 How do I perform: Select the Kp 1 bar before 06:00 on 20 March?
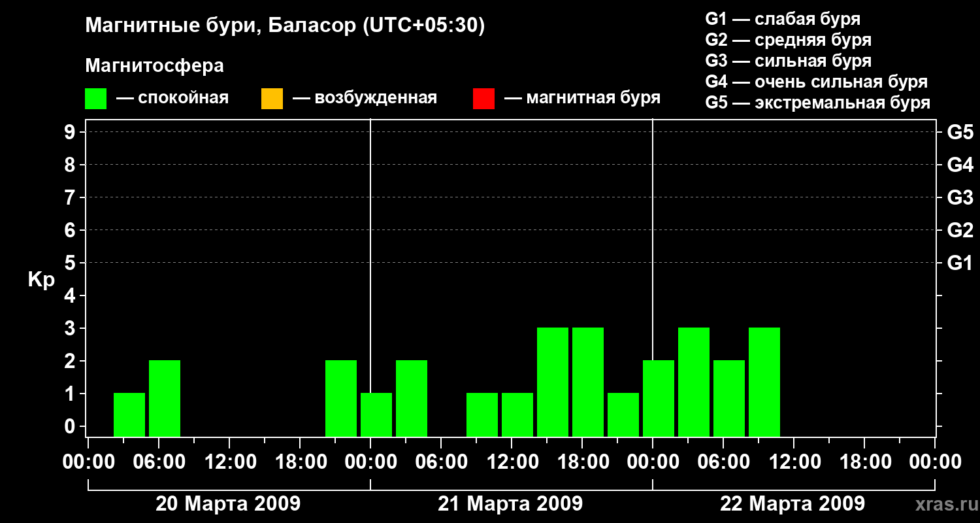pyautogui.click(x=129, y=414)
